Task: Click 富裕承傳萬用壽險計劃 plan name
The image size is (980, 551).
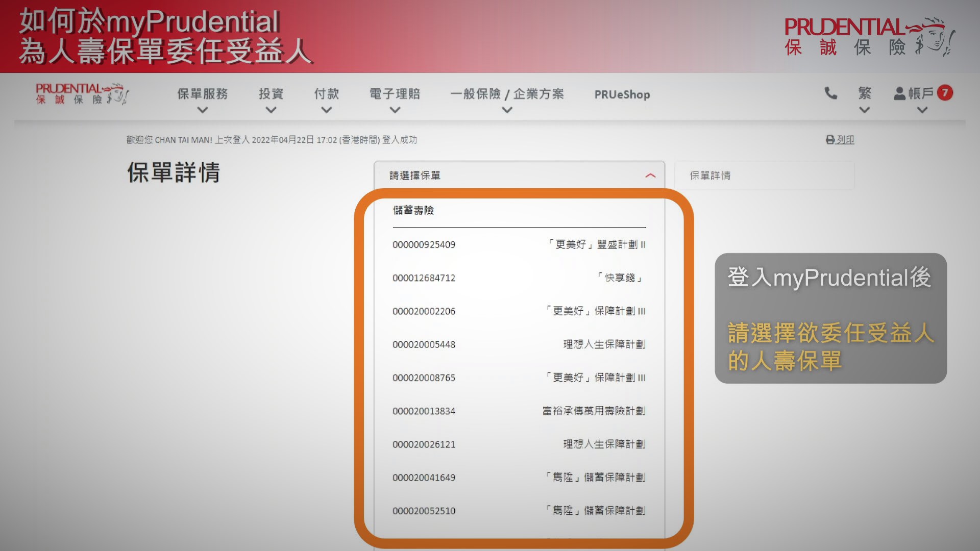Action: (x=594, y=411)
